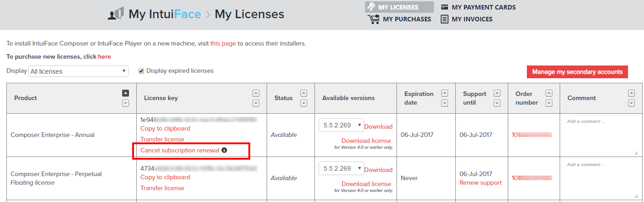
Task: Sort Order number column ascending
Action: (x=549, y=93)
